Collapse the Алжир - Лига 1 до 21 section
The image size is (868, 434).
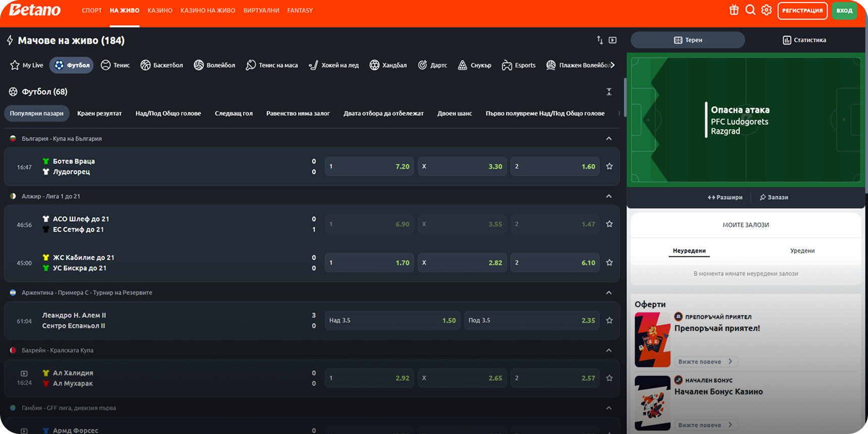(609, 196)
